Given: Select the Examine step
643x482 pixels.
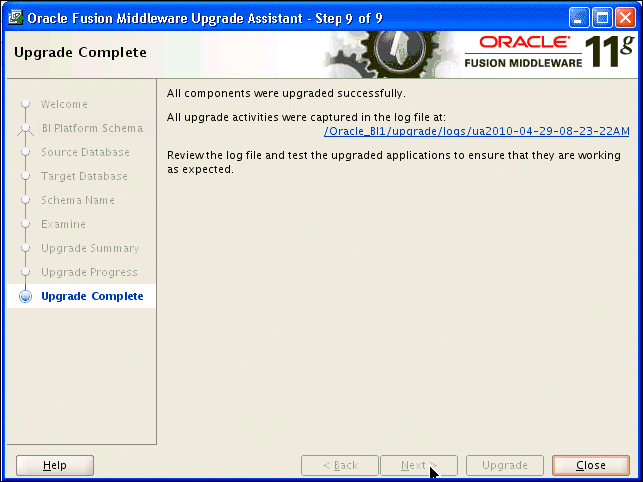Looking at the screenshot, I should click(64, 224).
